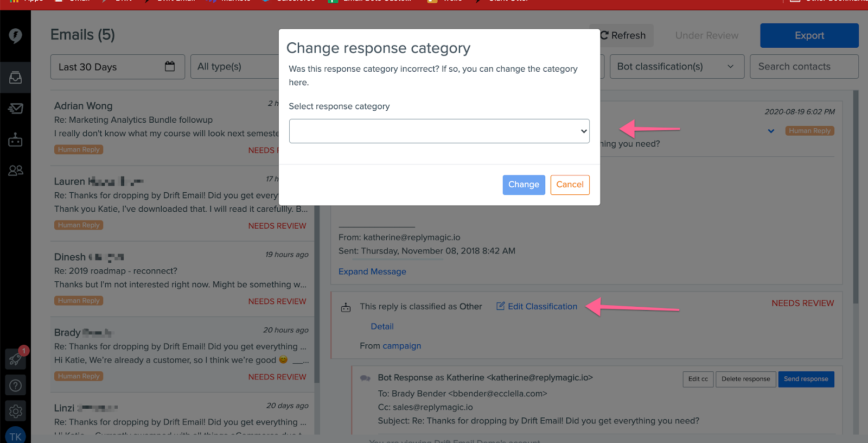Click Human Reply tag in message header

pos(809,131)
